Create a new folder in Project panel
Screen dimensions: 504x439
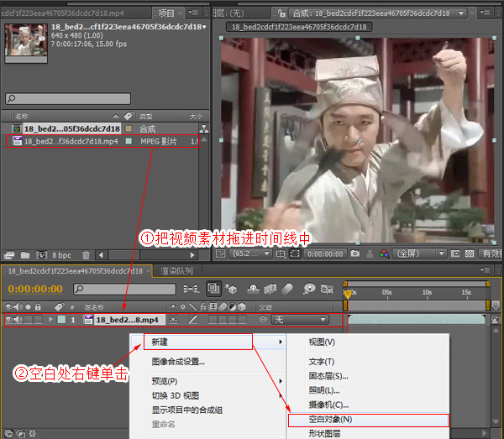click(25, 255)
